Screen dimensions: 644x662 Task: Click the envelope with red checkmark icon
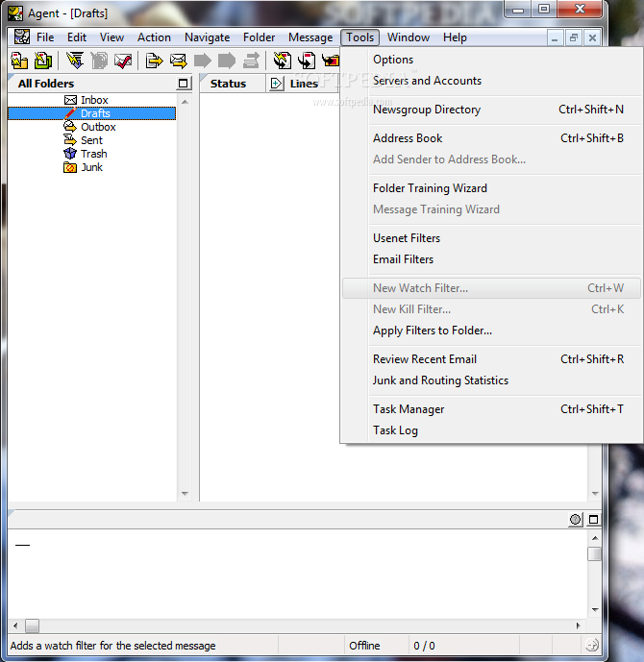tap(123, 61)
